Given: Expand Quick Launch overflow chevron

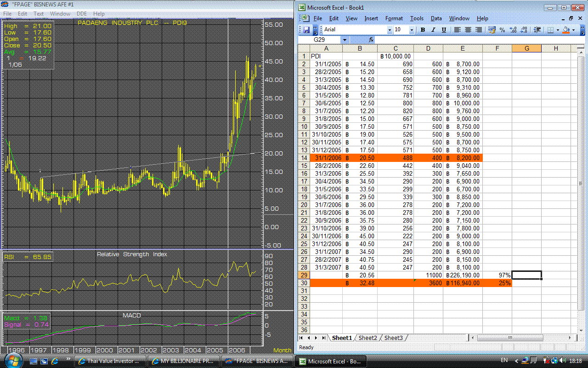Looking at the screenshot, I should coord(68,359).
